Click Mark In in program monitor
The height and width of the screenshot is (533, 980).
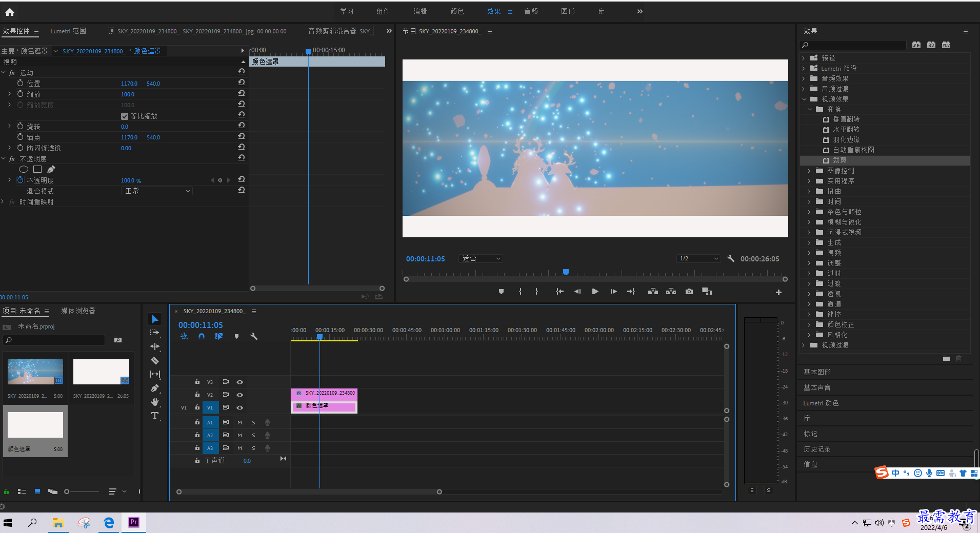(x=520, y=292)
